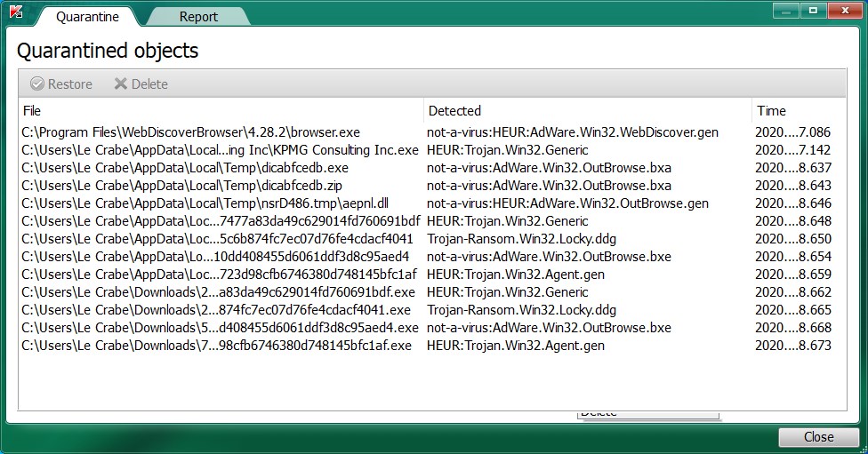Sort by the File column header
868x454 pixels.
click(221, 110)
